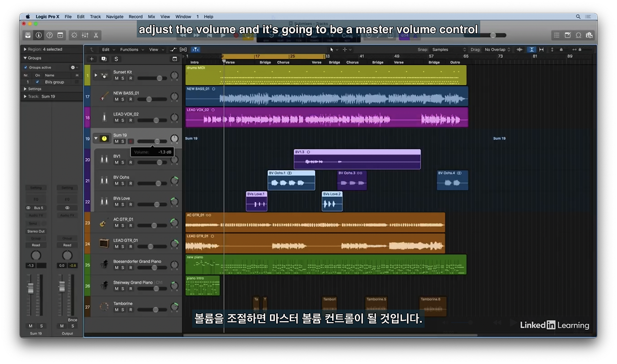Click the LEAD GTR_01 amp icon

coord(104,244)
